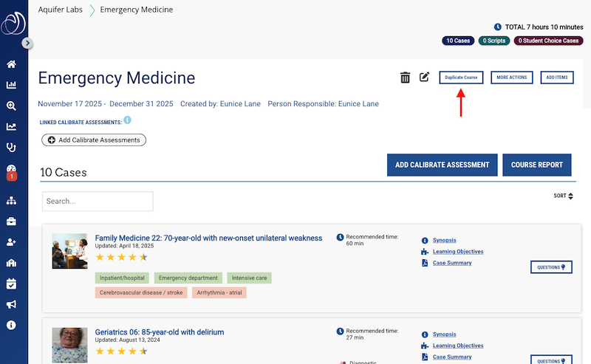Open the info circle sidebar icon

click(x=11, y=325)
